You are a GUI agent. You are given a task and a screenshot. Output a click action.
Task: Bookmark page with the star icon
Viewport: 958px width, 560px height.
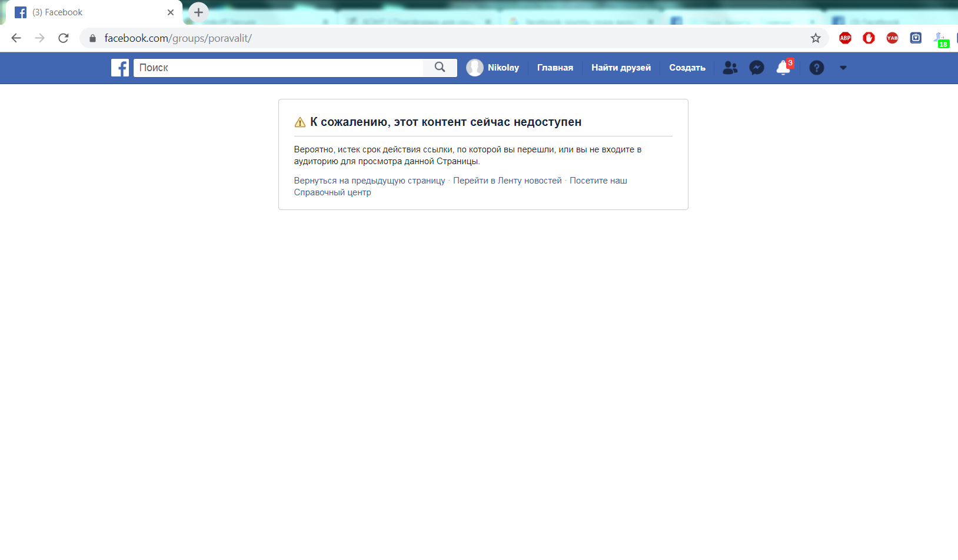point(816,38)
